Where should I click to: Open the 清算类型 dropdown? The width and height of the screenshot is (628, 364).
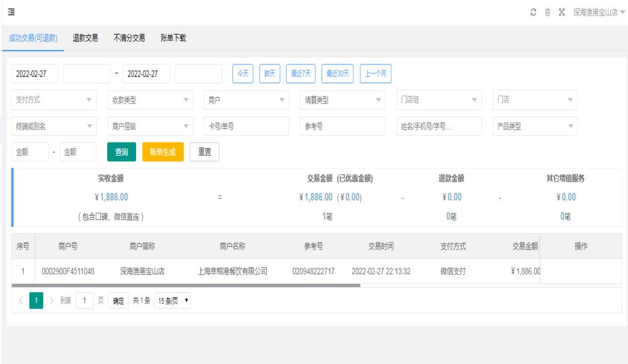[x=342, y=100]
